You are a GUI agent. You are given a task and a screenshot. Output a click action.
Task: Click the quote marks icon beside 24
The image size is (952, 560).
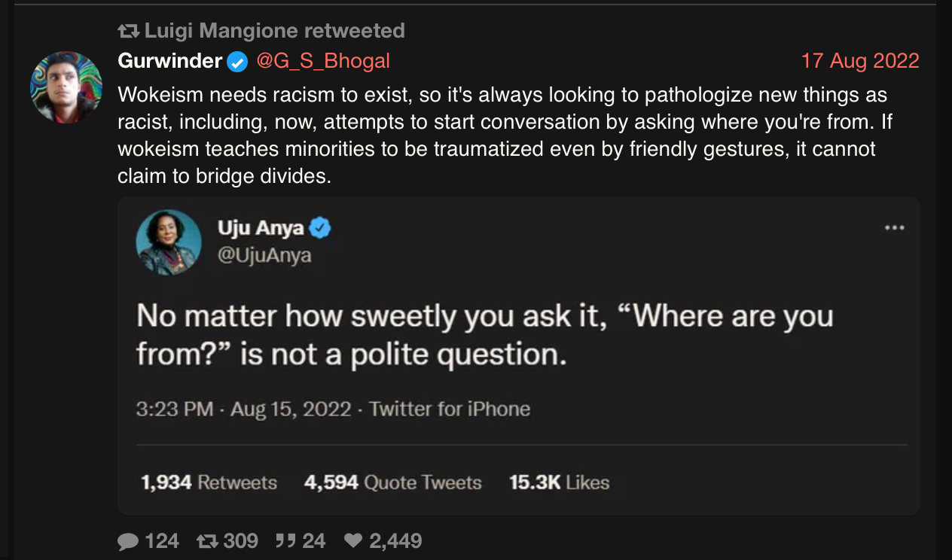pos(285,540)
